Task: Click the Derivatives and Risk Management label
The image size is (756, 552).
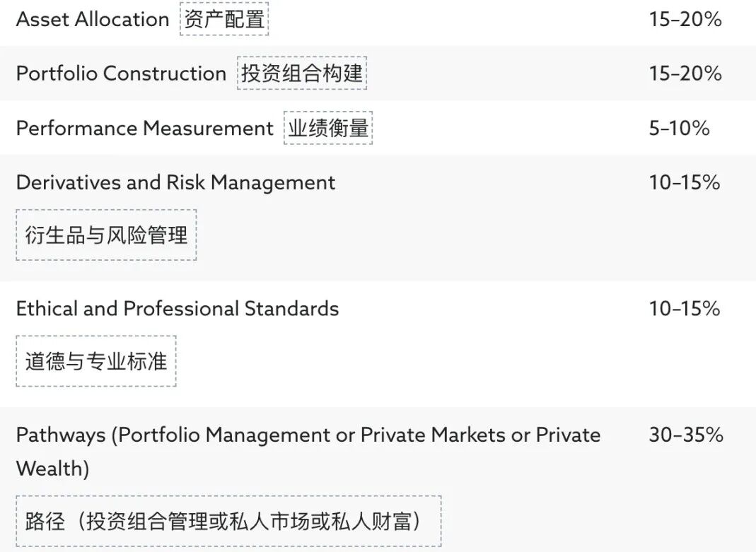Action: [175, 182]
